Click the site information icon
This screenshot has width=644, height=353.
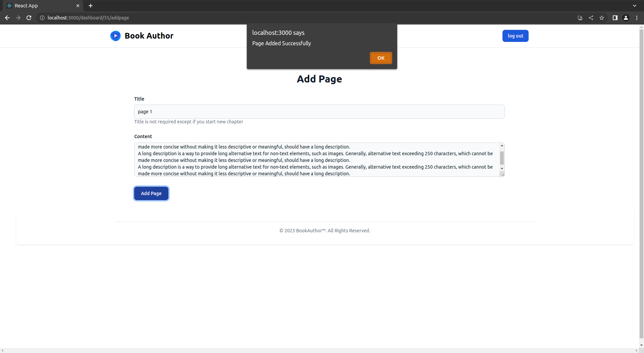pyautogui.click(x=42, y=18)
